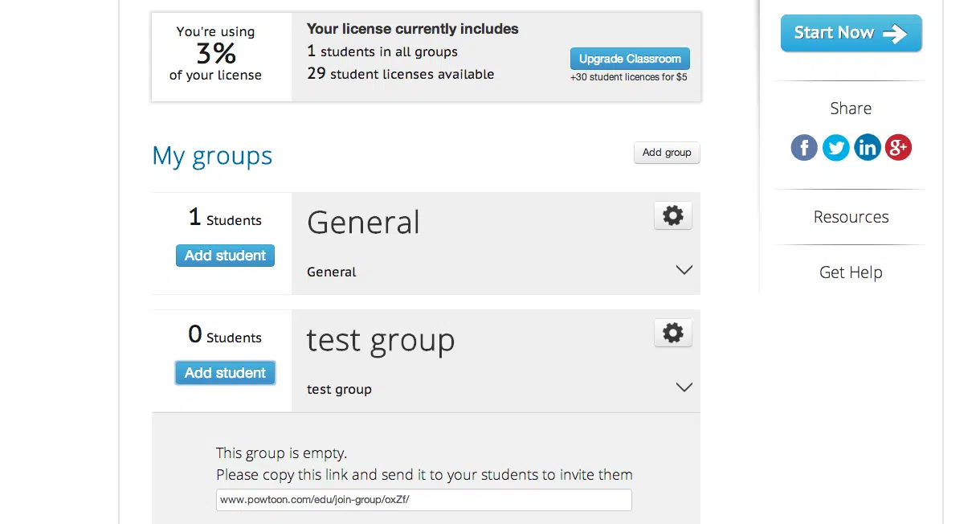Viewport: 980px width, 524px height.
Task: Click the arrow on Start Now
Action: pos(894,33)
